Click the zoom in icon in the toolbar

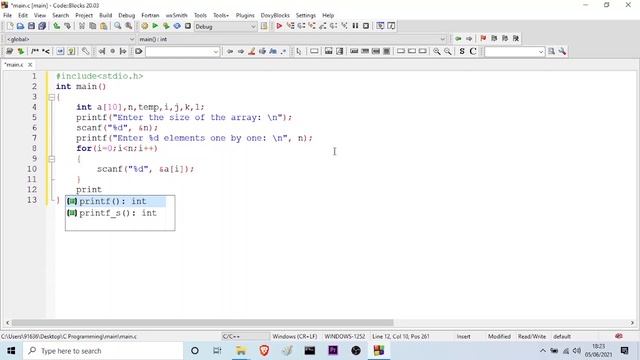pos(437,51)
